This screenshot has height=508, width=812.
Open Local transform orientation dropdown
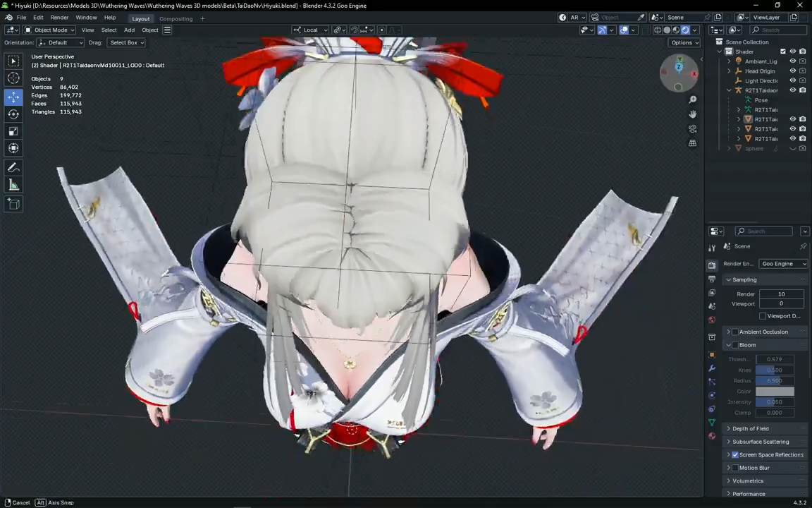click(x=310, y=30)
